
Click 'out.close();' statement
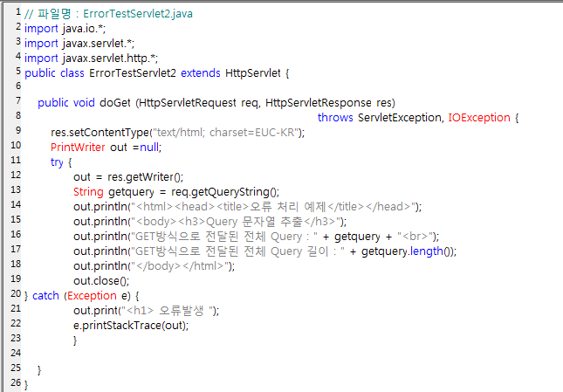[101, 281]
